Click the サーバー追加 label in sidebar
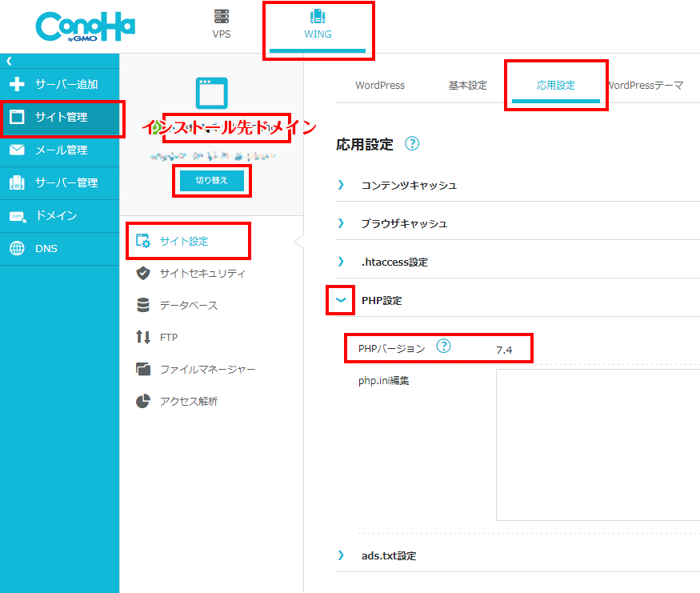 (66, 84)
